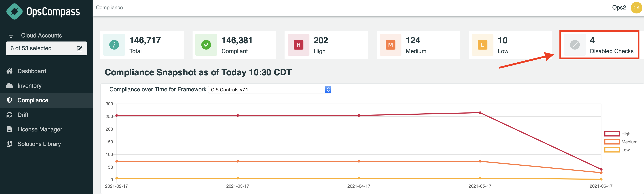Screen dimensions: 644x194
Task: Click the Ops2 account name
Action: [619, 7]
